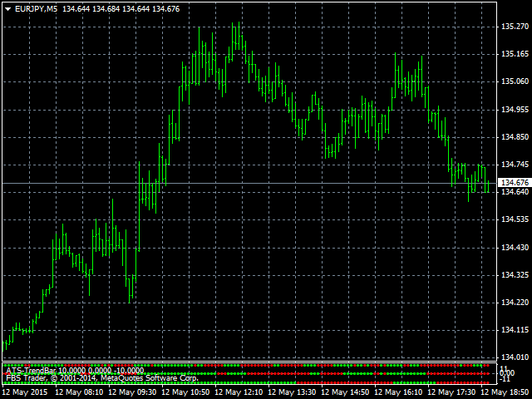Click the 134.850 price scale label
This screenshot has height=399, width=532.
coord(515,137)
